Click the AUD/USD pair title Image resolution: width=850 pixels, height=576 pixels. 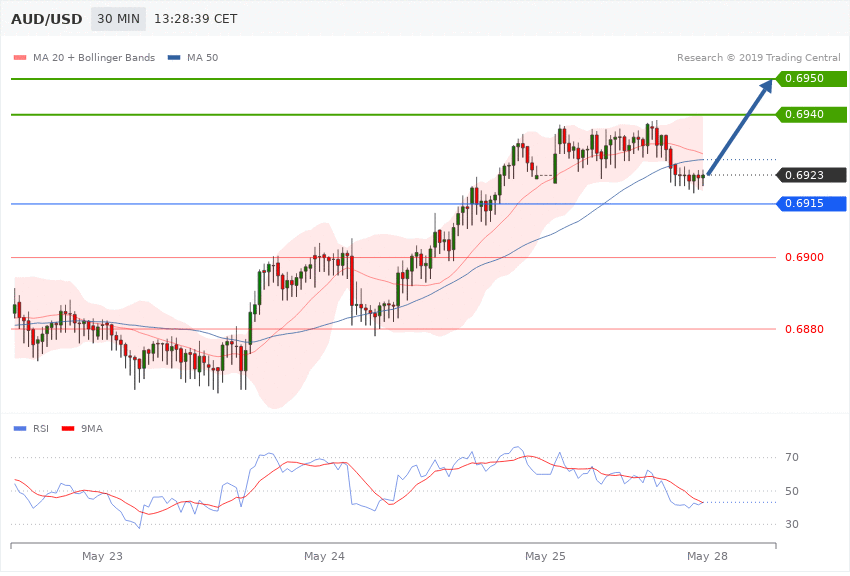point(47,19)
